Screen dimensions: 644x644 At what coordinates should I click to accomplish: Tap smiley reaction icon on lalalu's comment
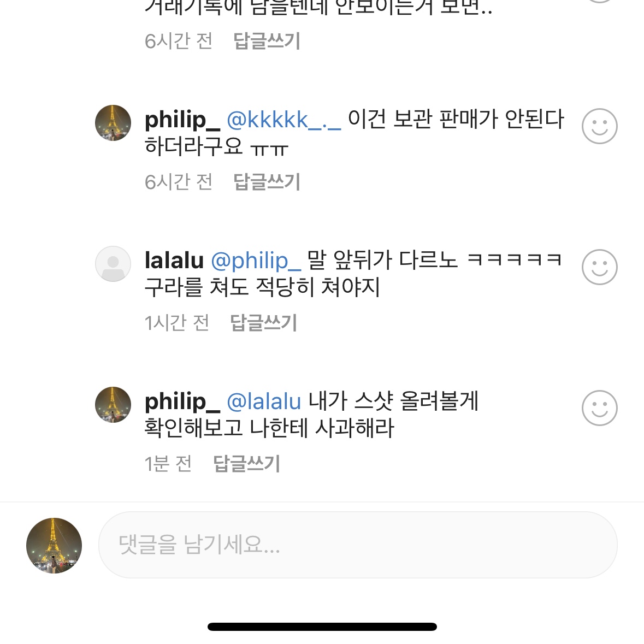tap(599, 267)
